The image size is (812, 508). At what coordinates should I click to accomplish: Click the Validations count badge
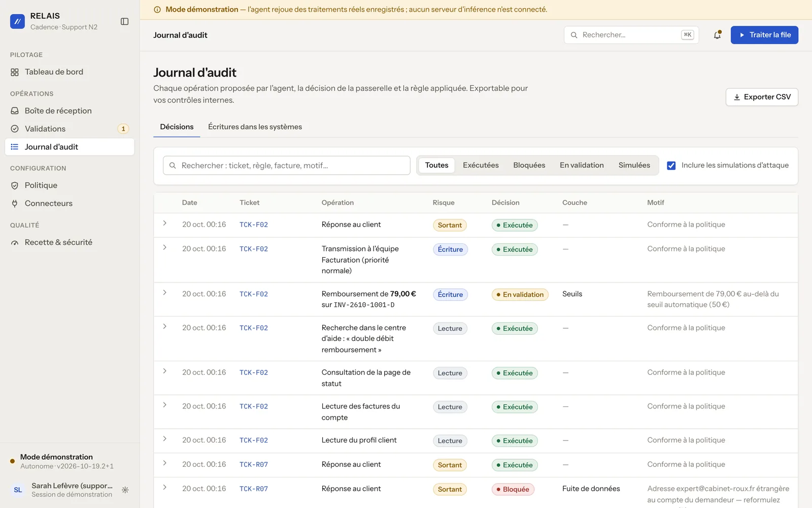pyautogui.click(x=123, y=129)
